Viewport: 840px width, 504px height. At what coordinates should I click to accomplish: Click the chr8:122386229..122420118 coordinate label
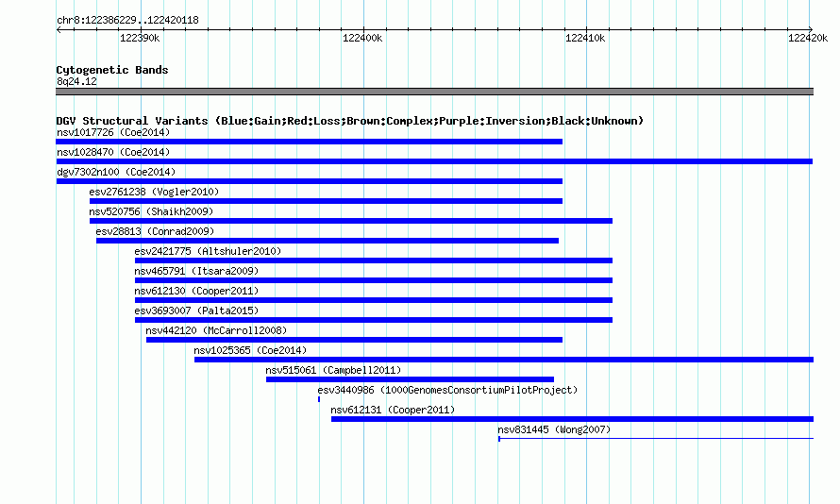click(127, 21)
